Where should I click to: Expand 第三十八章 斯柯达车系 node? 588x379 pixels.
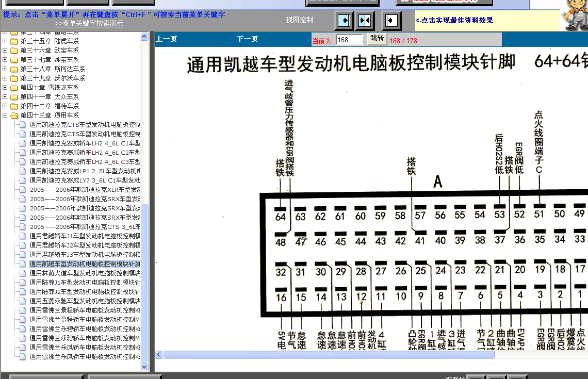pos(5,69)
